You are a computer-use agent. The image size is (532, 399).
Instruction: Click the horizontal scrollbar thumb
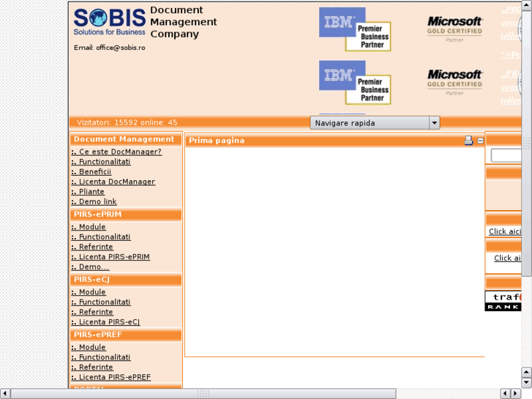[x=203, y=394]
